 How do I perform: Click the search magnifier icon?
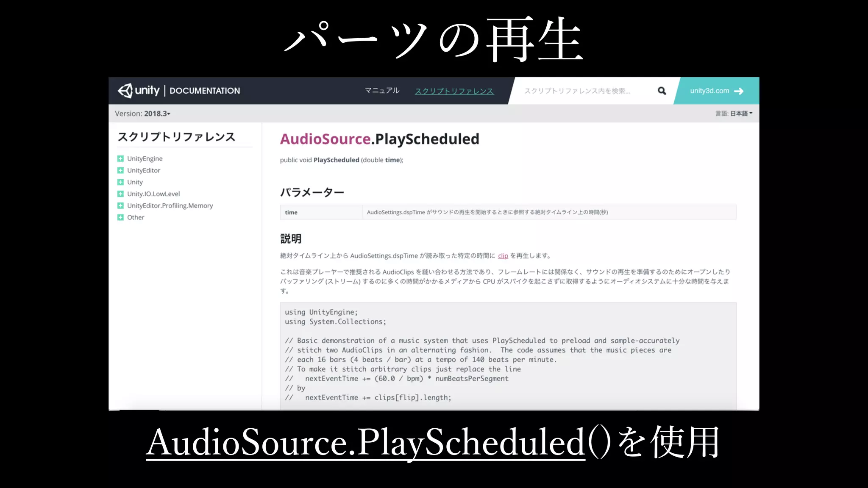point(662,91)
